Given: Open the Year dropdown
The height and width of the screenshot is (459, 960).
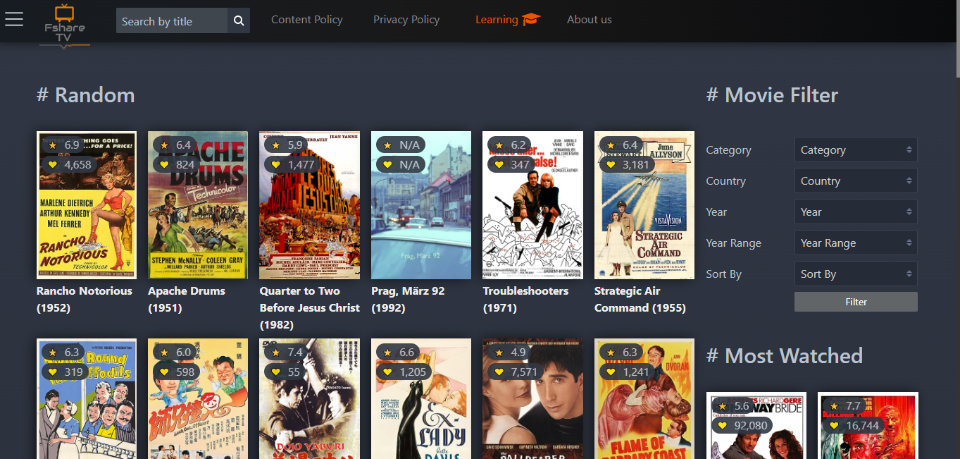Looking at the screenshot, I should pyautogui.click(x=855, y=212).
